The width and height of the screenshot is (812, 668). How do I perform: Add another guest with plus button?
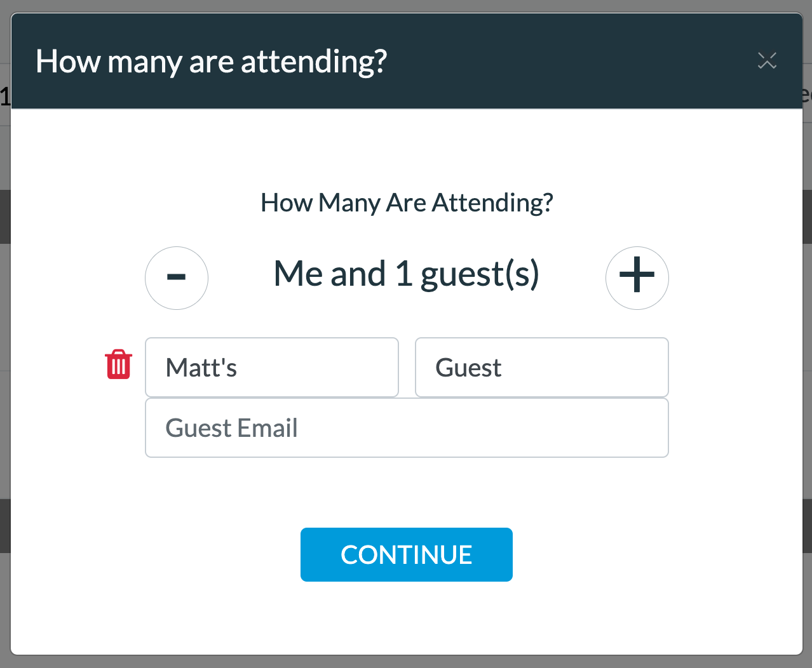point(637,278)
